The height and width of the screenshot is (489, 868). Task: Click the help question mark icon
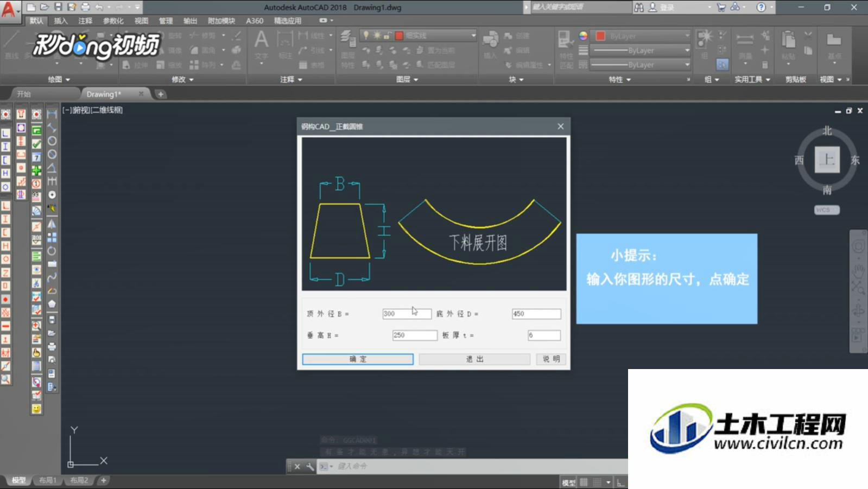click(761, 7)
